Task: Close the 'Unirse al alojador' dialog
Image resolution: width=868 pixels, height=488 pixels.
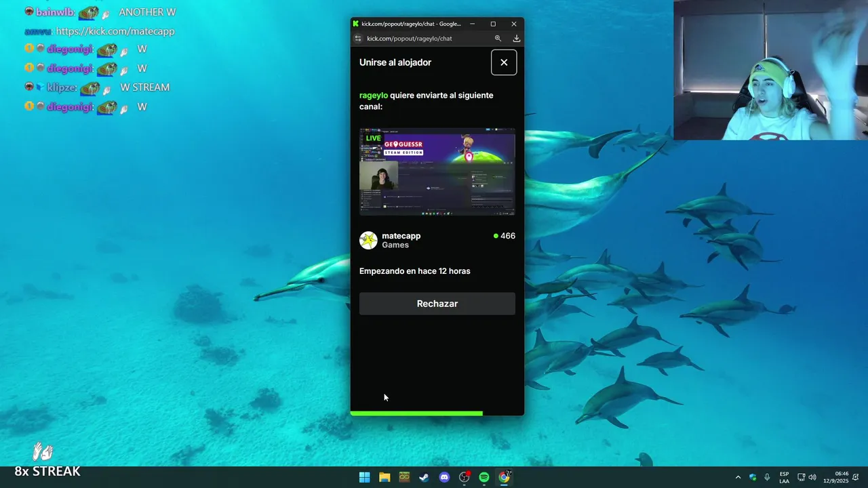Action: (x=504, y=62)
